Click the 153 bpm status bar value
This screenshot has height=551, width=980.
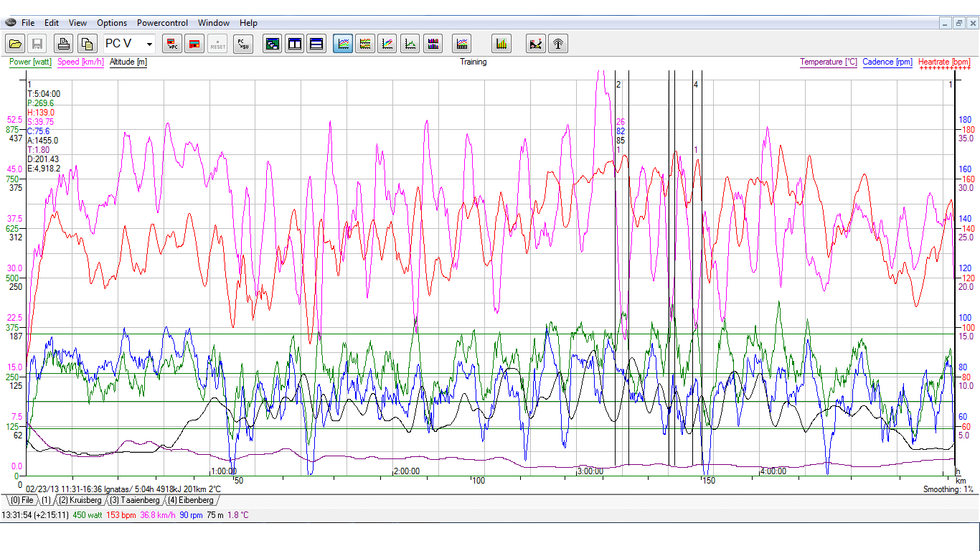(121, 515)
